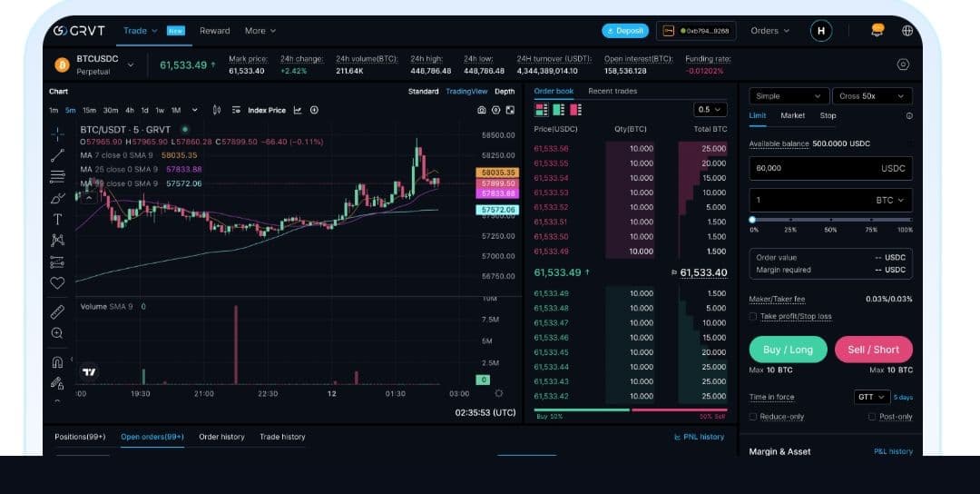The height and width of the screenshot is (494, 980).
Task: Enable Take profit/Stop loss checkbox
Action: [753, 317]
